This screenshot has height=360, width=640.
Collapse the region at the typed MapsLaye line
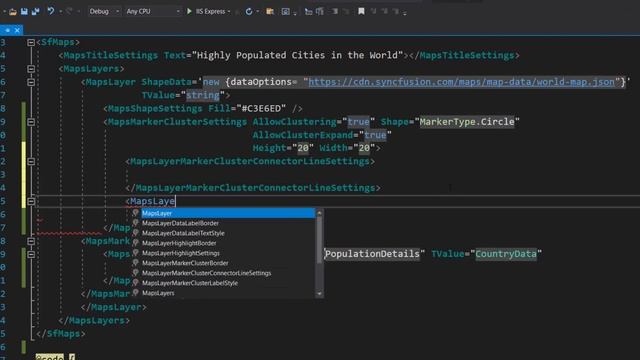[x=31, y=201]
